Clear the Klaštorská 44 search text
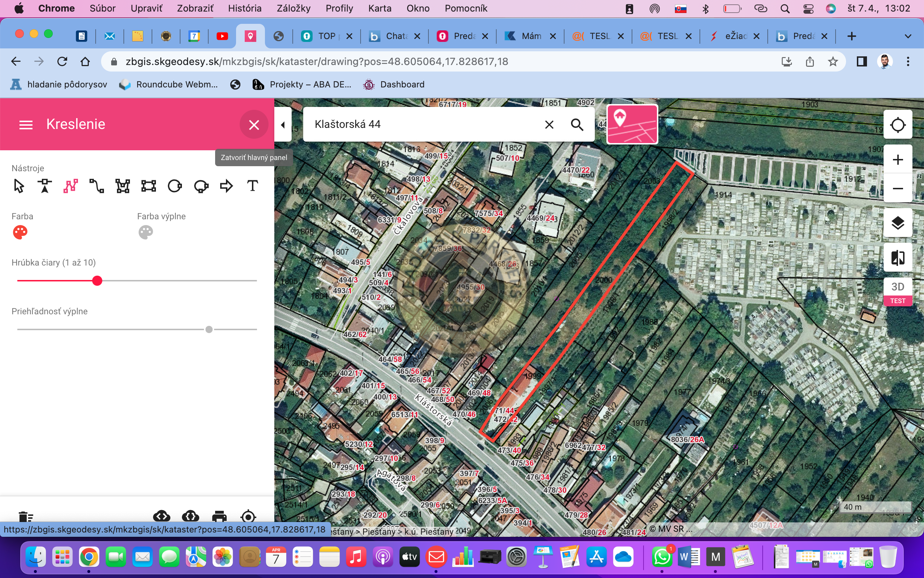 click(x=549, y=125)
